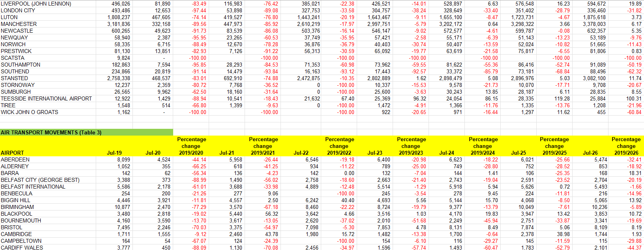The width and height of the screenshot is (644, 250).
Task: Select SOUTHEND value 234,866
Action: coord(121,71)
